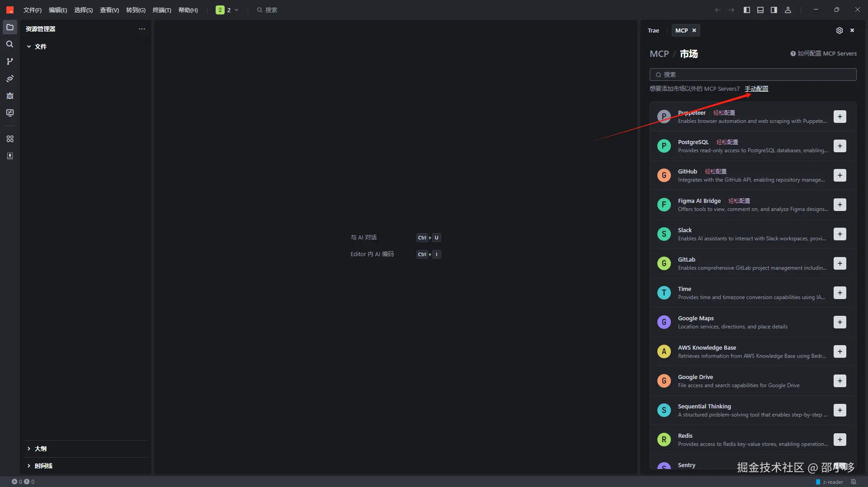Image resolution: width=868 pixels, height=487 pixels.
Task: Open the Remote Explorer monitor icon
Action: [x=10, y=113]
